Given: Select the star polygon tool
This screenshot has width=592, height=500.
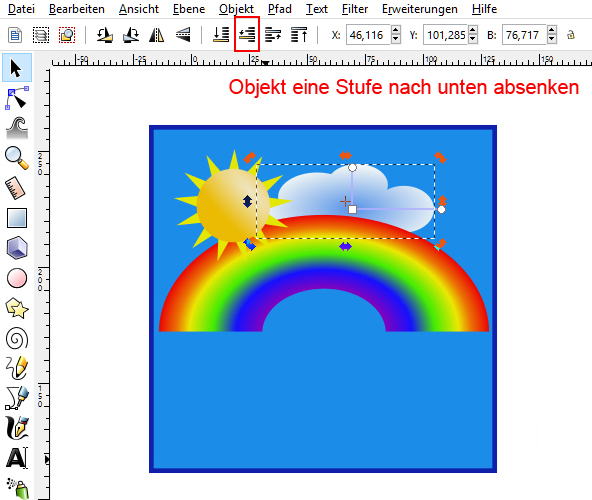Looking at the screenshot, I should tap(17, 308).
